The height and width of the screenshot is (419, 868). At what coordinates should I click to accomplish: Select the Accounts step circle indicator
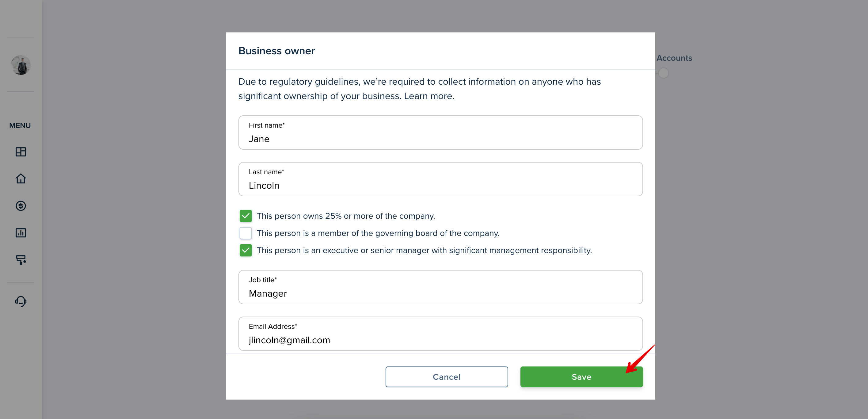pyautogui.click(x=663, y=73)
